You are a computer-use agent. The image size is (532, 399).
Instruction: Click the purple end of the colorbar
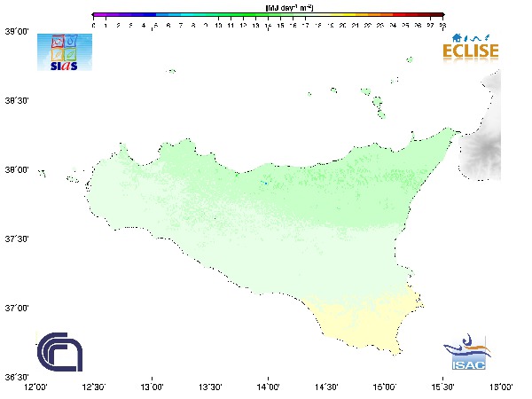[x=98, y=15]
